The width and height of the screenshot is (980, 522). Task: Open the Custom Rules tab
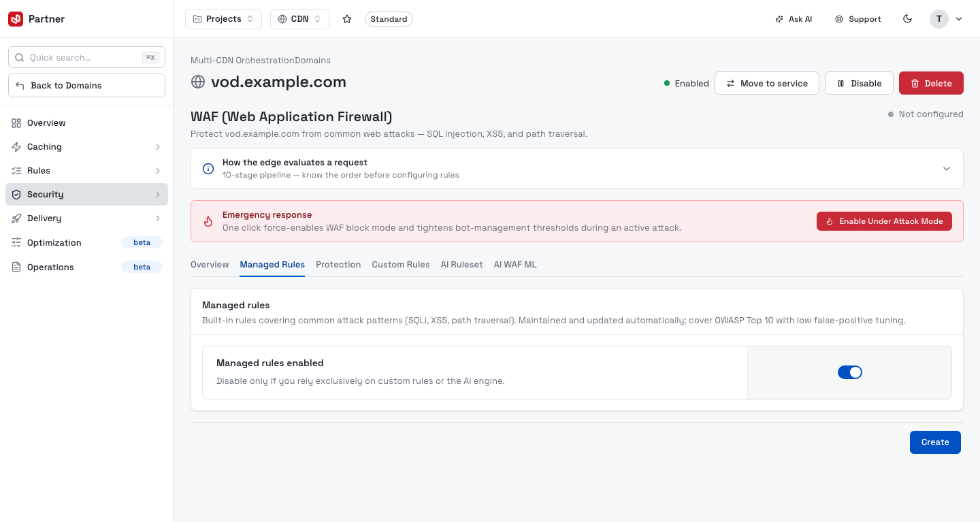[x=401, y=265]
